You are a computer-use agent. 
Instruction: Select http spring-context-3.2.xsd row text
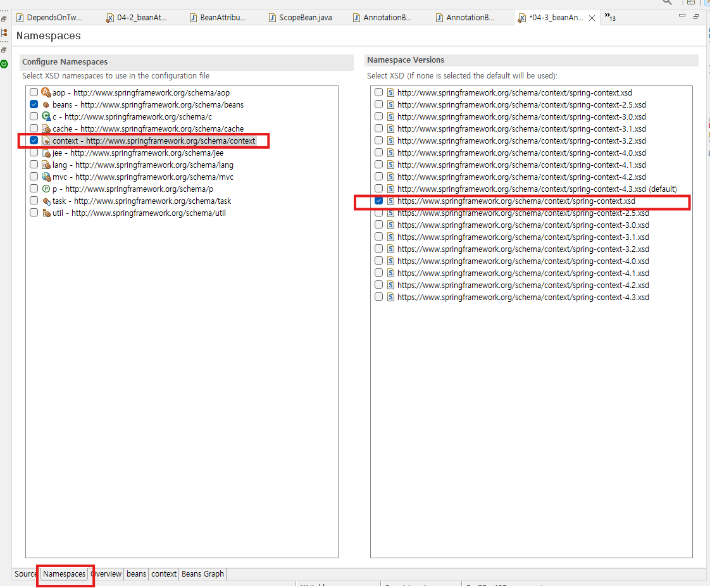[521, 141]
